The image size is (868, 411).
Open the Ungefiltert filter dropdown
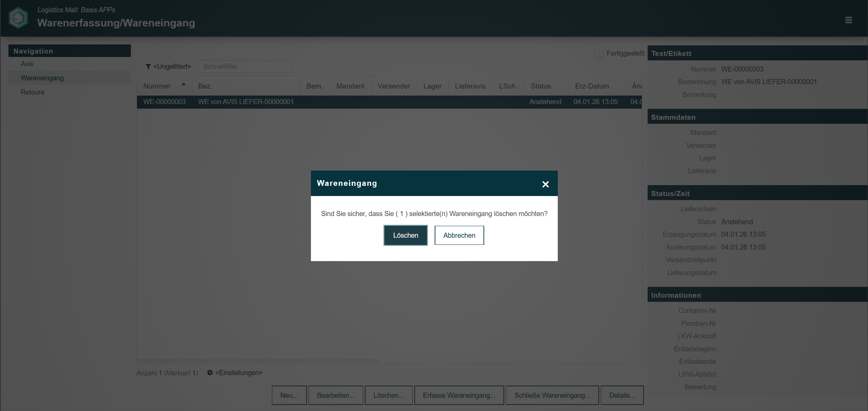pos(172,67)
